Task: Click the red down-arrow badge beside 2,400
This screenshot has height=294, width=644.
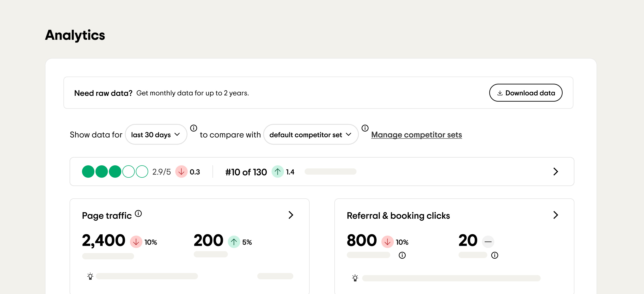Action: [x=136, y=241]
